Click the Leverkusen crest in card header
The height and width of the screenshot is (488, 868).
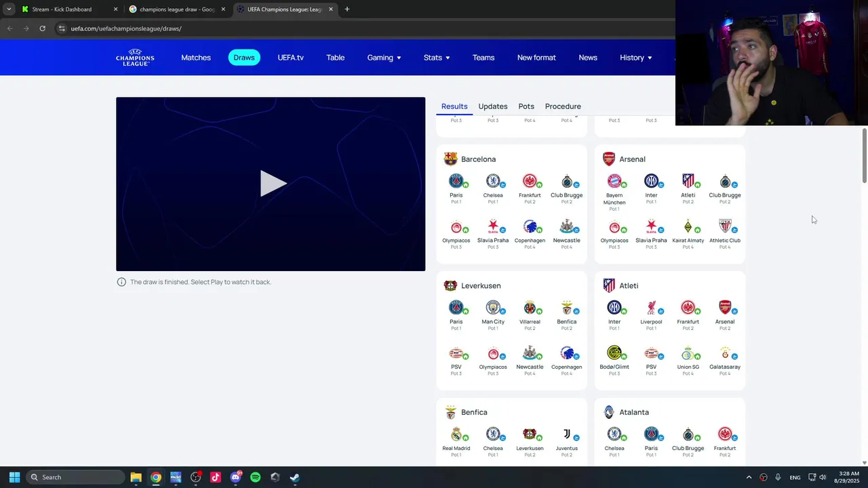point(450,285)
